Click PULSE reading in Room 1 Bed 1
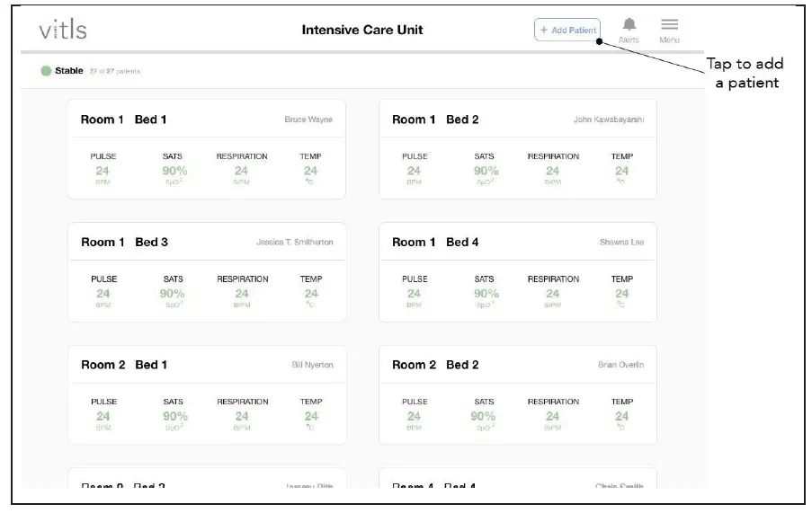The image size is (812, 513). [103, 170]
